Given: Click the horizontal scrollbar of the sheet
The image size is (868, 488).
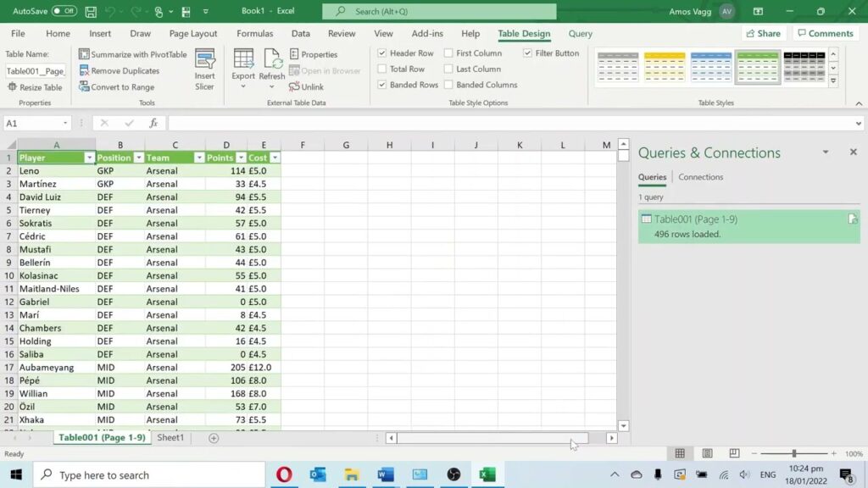Looking at the screenshot, I should pyautogui.click(x=492, y=438).
